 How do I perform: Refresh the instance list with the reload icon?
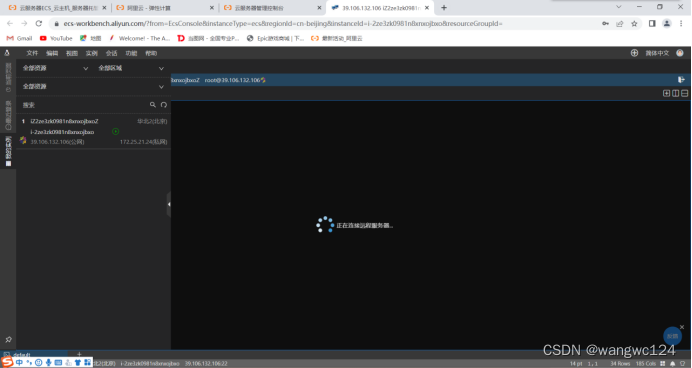(x=164, y=105)
